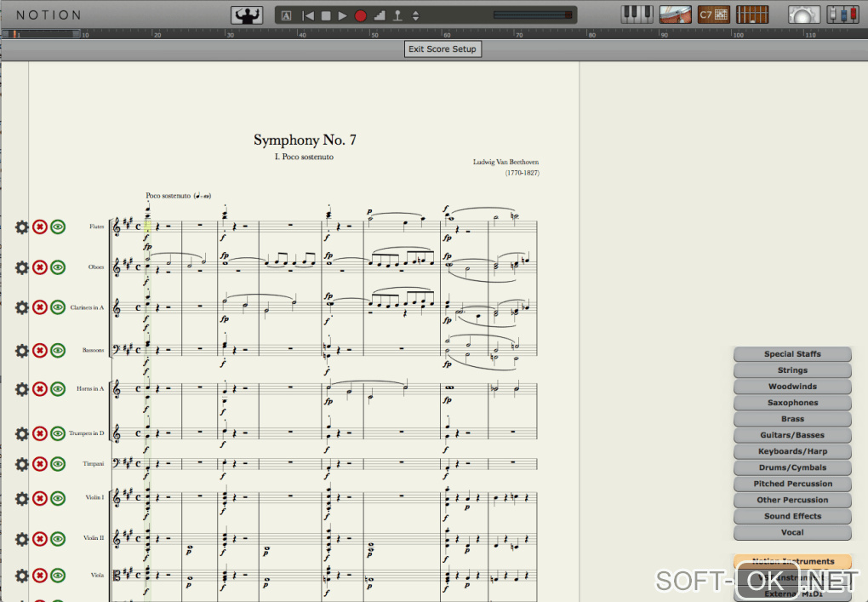Image resolution: width=868 pixels, height=602 pixels.
Task: Toggle Viola staff visibility eye
Action: (58, 576)
